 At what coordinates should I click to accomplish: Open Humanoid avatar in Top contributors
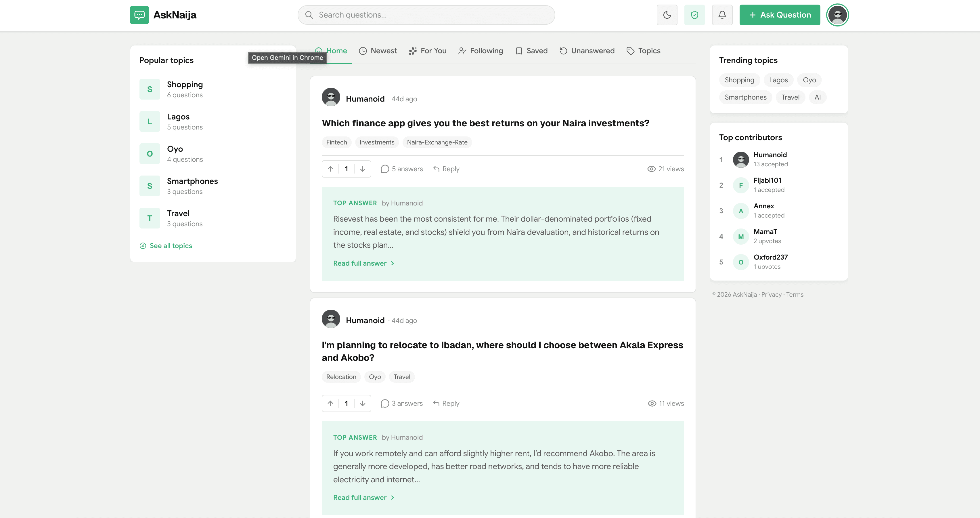(741, 159)
